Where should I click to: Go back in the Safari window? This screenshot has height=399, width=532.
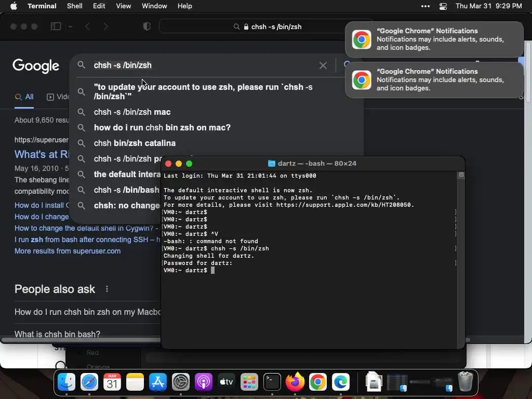pyautogui.click(x=87, y=26)
